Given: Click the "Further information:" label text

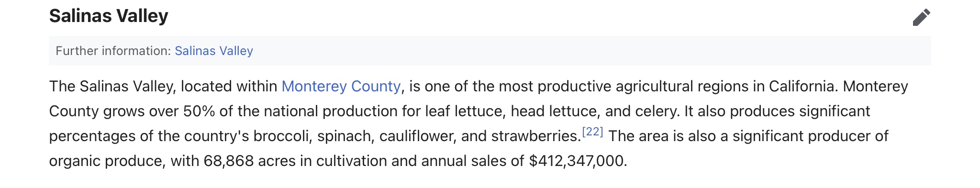Looking at the screenshot, I should pyautogui.click(x=113, y=51).
